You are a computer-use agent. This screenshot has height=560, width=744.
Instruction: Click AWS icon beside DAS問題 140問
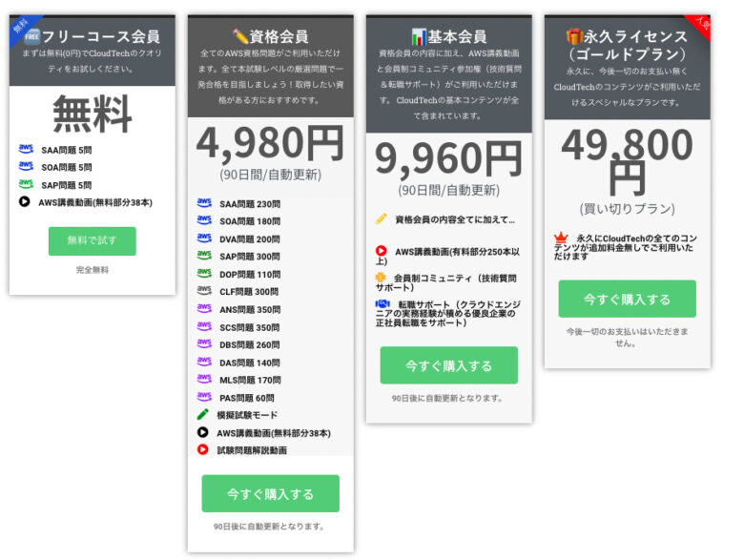pyautogui.click(x=204, y=362)
